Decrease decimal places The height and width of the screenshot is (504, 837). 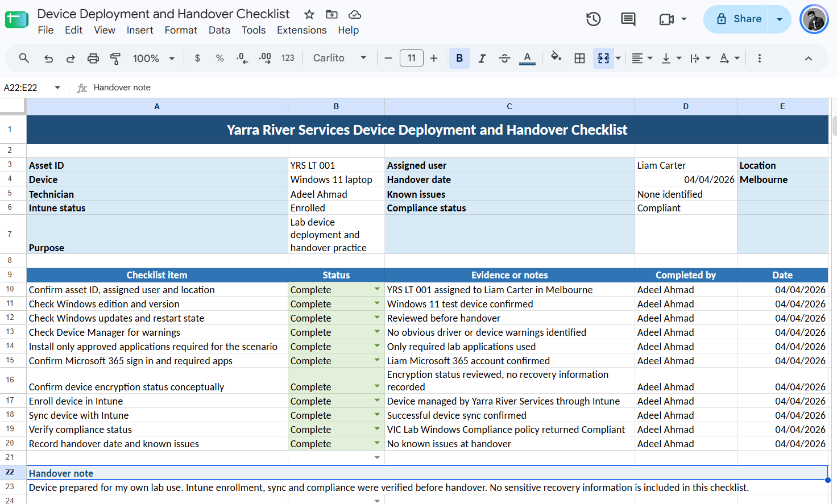[242, 58]
